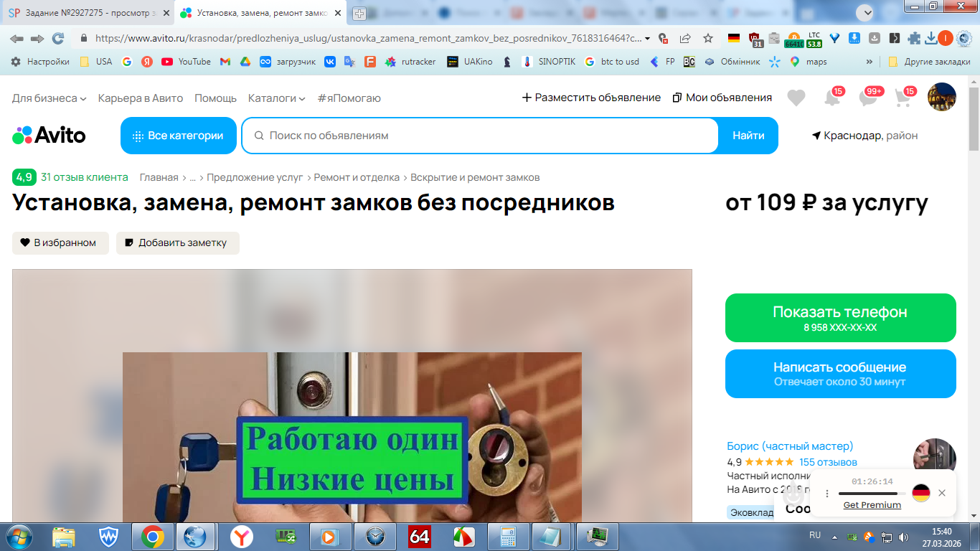Open the Avito favorites heart icon
This screenshot has width=980, height=551.
(796, 98)
